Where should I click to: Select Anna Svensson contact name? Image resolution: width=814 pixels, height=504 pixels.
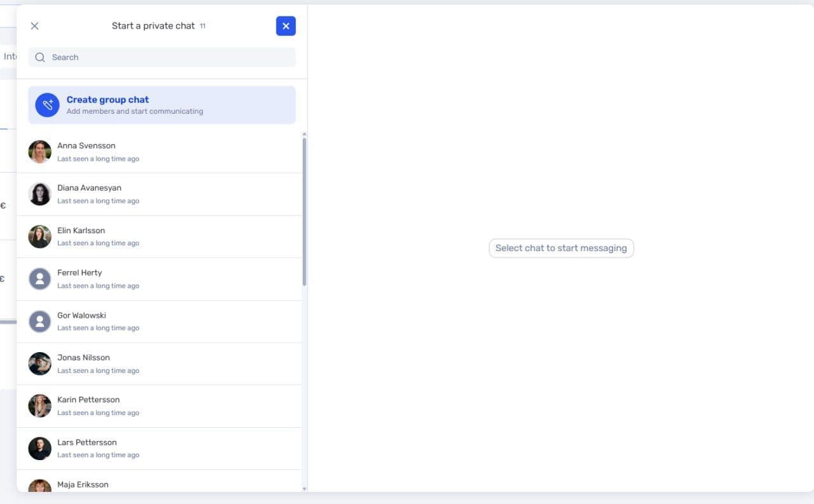point(86,146)
